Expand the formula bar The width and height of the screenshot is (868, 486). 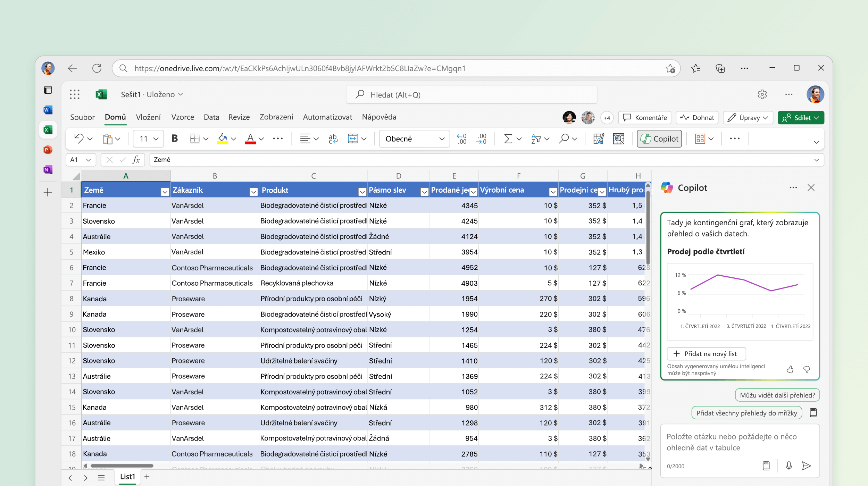tap(817, 160)
